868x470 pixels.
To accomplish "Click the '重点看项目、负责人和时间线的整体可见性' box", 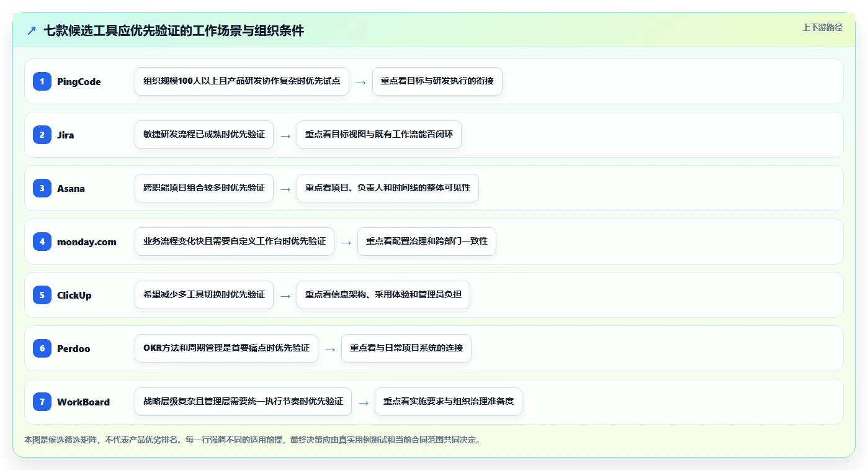I will pos(388,188).
